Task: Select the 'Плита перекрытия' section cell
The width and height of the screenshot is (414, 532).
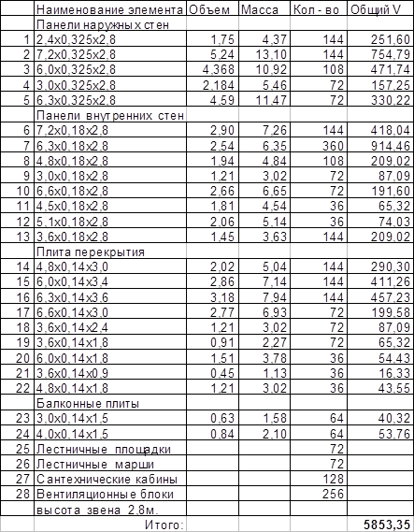Action: (110, 252)
